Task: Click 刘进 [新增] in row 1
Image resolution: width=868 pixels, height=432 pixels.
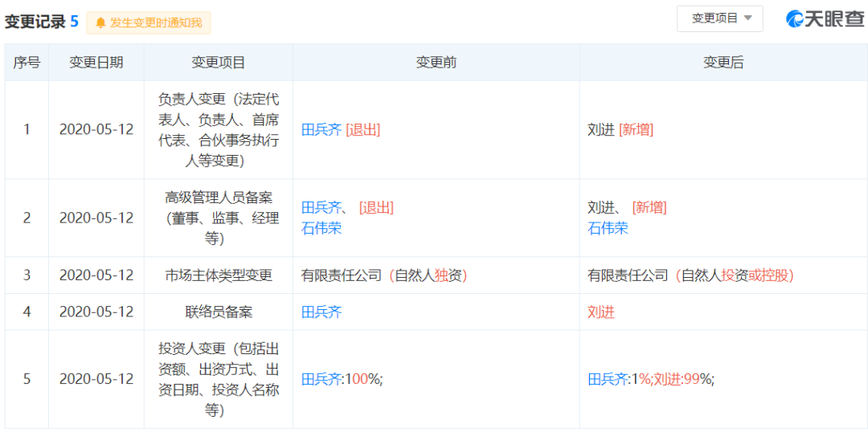Action: point(620,129)
